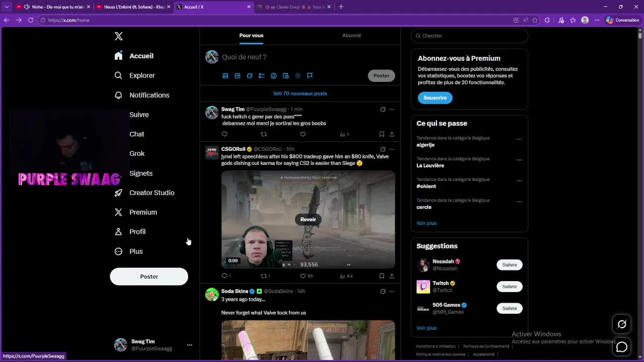Screen dimensions: 644x362
Task: Open more options on CSGORoll post
Action: (x=392, y=149)
